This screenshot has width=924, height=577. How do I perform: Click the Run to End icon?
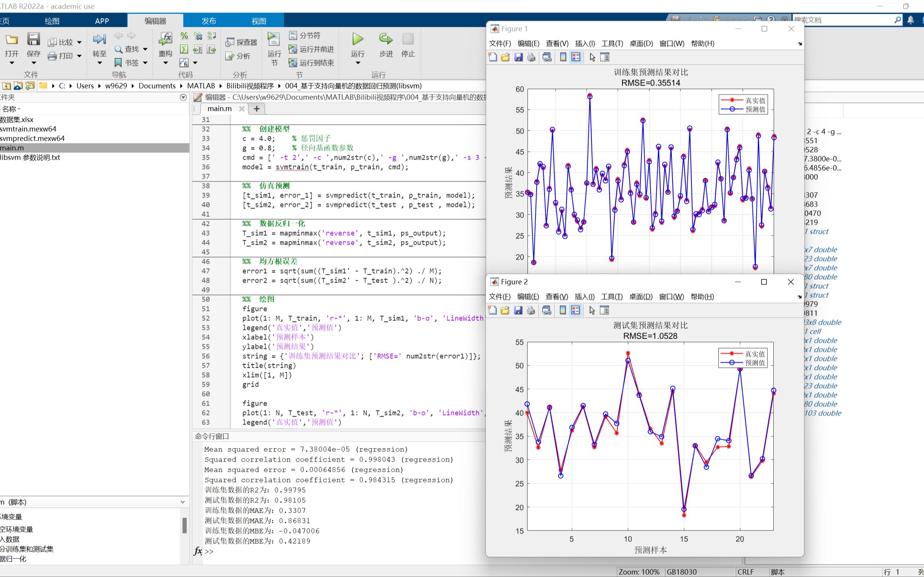(x=293, y=61)
